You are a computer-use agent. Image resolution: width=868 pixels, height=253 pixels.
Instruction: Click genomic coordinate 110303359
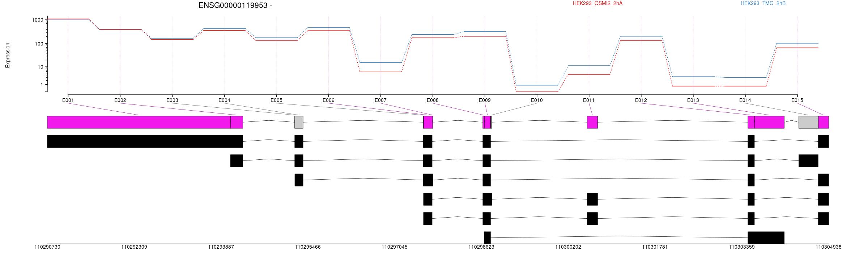(742, 247)
